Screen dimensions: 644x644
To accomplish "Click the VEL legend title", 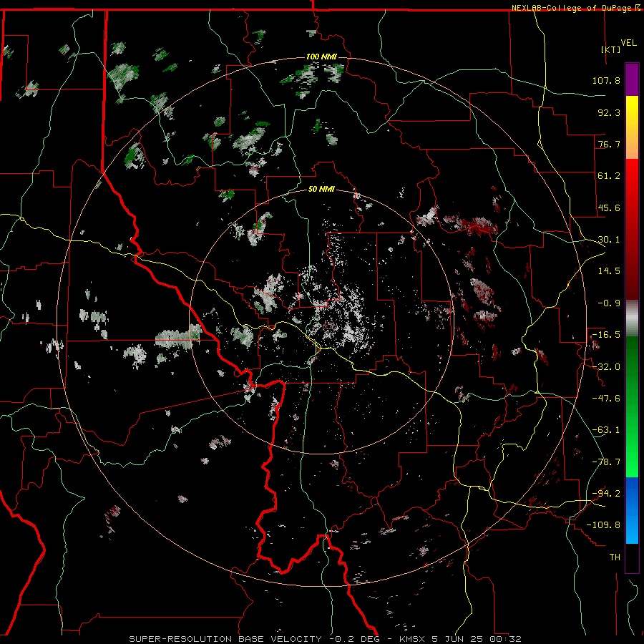I will click(x=629, y=43).
